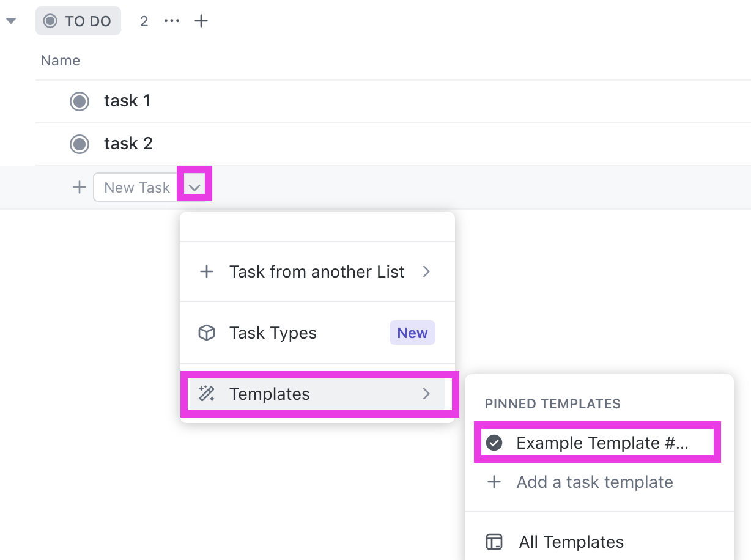Click into the New Task input field

(137, 187)
